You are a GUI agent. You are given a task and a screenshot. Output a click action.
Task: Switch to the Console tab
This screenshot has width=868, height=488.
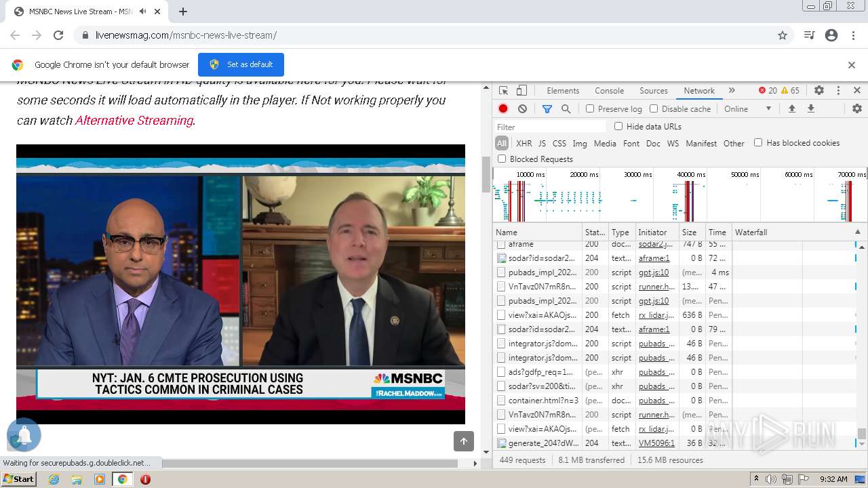609,90
